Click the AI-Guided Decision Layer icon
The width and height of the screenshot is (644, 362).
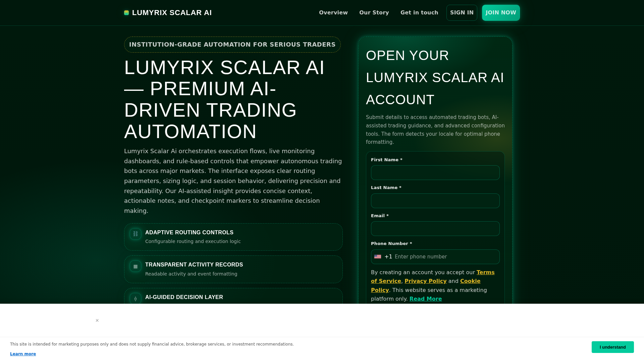136,299
